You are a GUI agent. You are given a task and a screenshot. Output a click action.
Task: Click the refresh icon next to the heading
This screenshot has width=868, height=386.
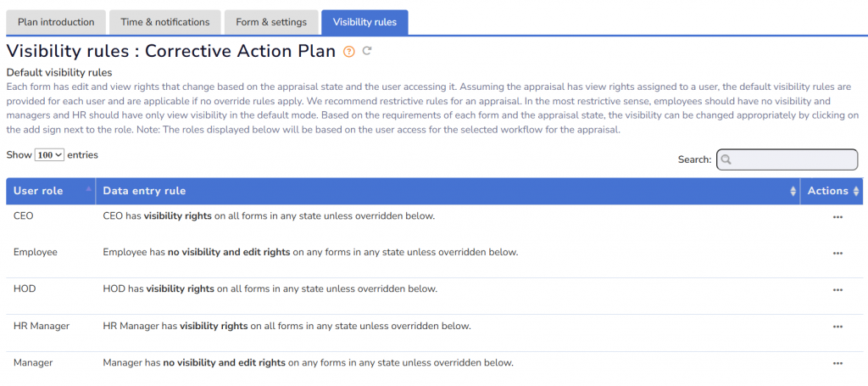pyautogui.click(x=367, y=51)
